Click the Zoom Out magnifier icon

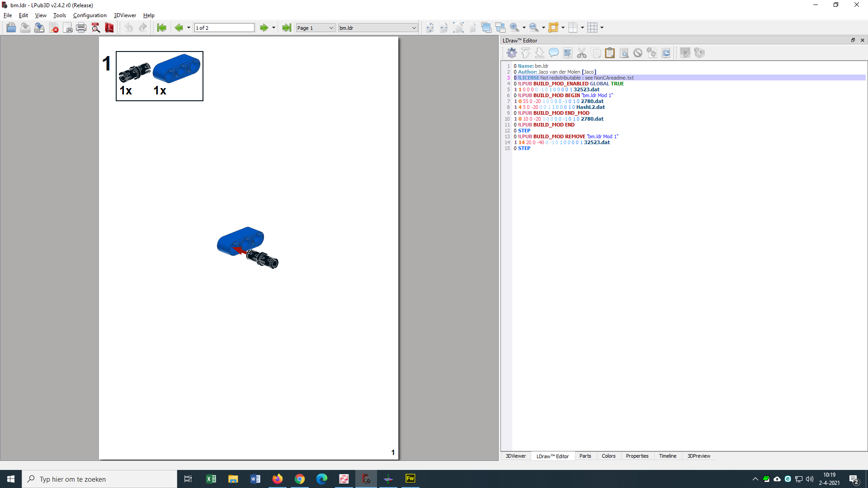pos(534,28)
